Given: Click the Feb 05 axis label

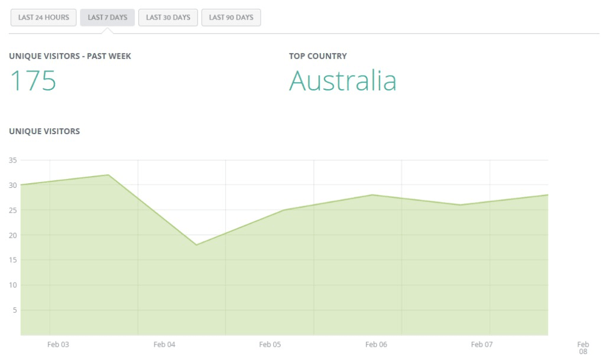Looking at the screenshot, I should click(270, 344).
